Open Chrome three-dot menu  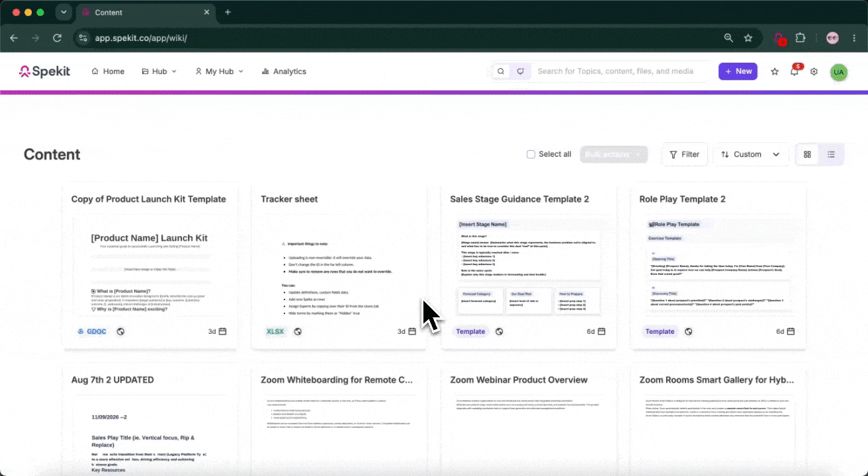(x=854, y=38)
